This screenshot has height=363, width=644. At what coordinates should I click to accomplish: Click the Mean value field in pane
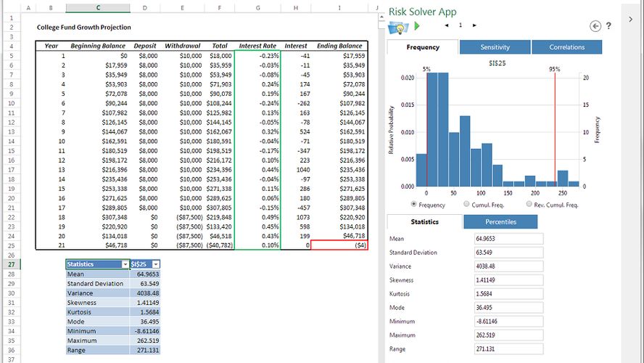[x=507, y=239]
